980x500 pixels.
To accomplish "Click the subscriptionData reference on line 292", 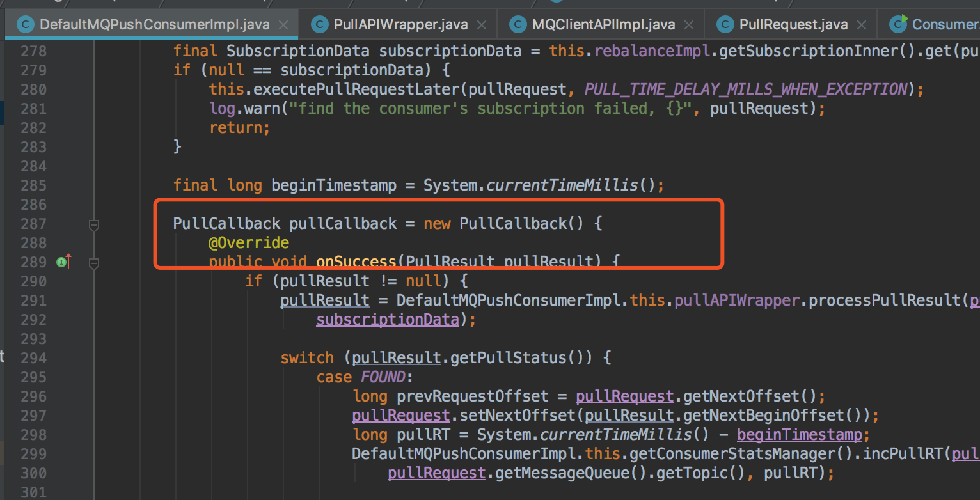I will click(x=387, y=319).
